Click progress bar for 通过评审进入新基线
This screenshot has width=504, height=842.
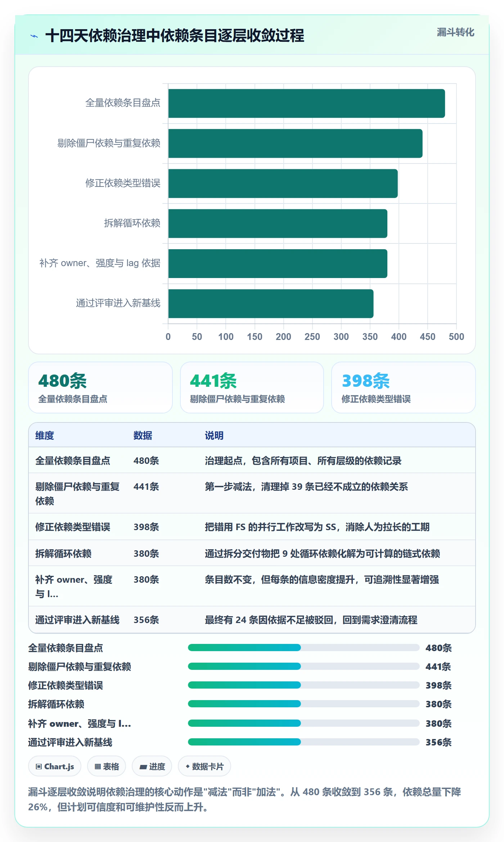coord(303,742)
